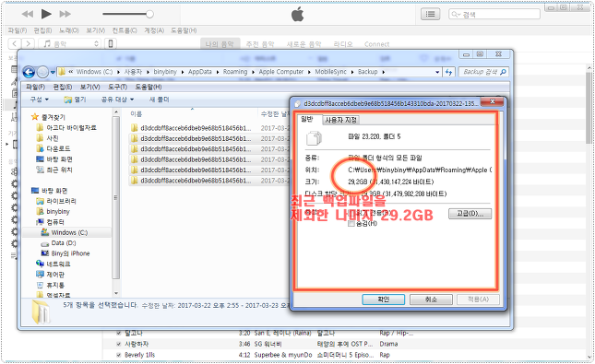Image resolution: width=595 pixels, height=364 pixels.
Task: Click MobileSync in the address bar
Action: coord(331,72)
